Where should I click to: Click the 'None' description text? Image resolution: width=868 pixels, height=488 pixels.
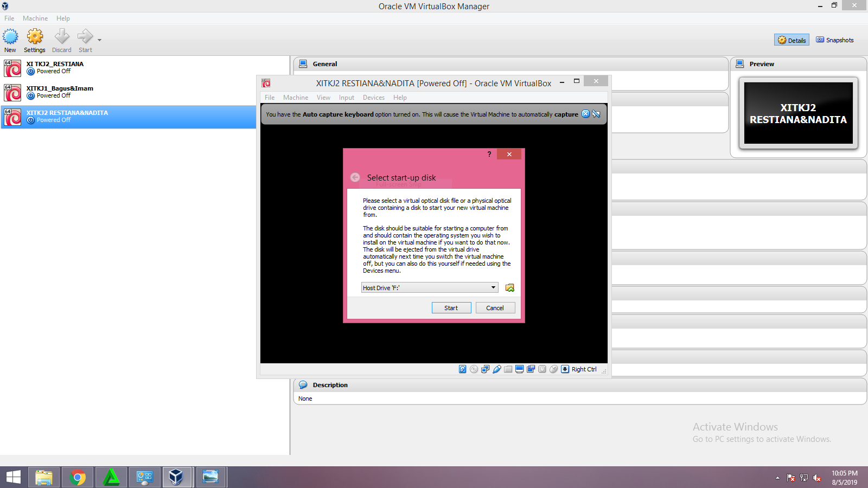[305, 399]
